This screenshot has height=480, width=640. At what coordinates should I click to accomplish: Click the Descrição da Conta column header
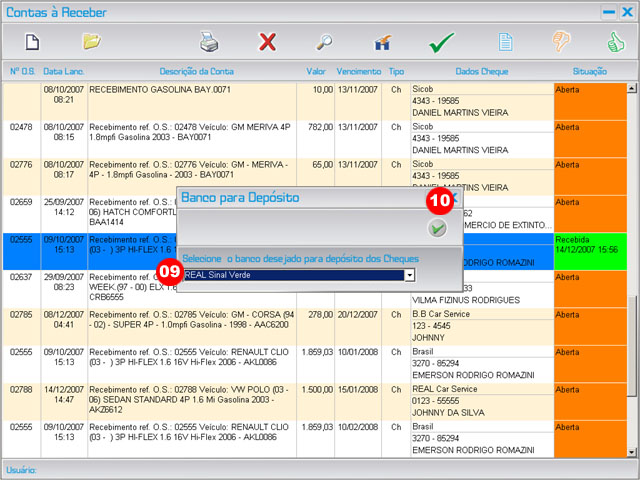tap(196, 72)
